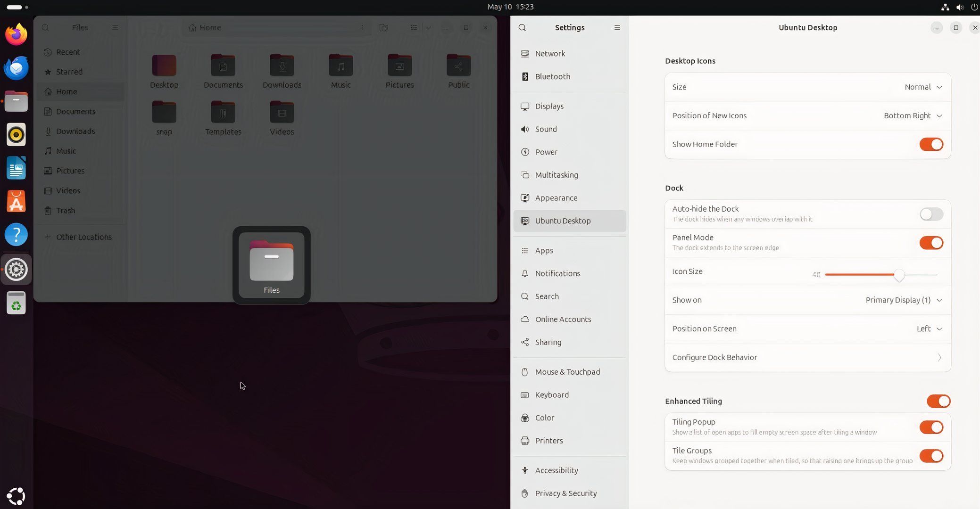
Task: Select Accessibility in Settings sidebar
Action: 570,470
